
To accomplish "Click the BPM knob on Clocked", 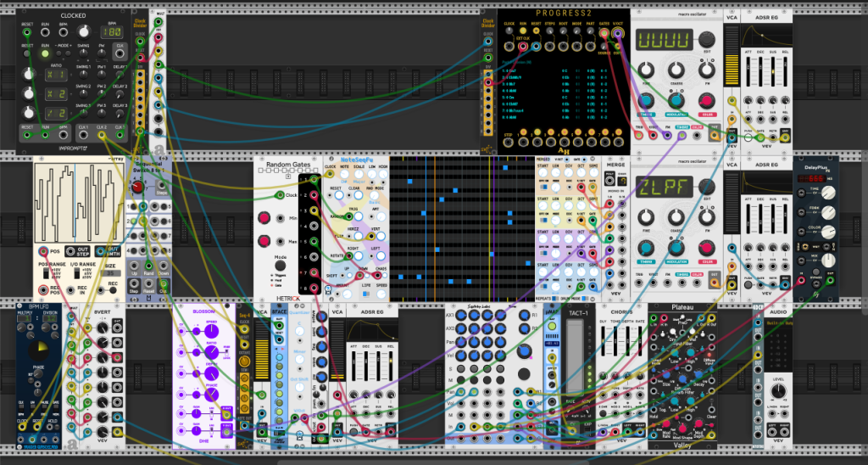I will pos(83,31).
